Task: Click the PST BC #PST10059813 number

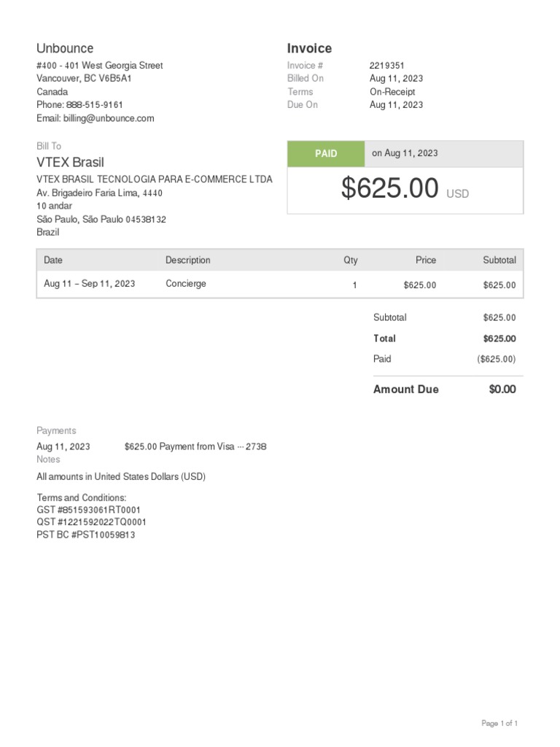Action: point(86,535)
